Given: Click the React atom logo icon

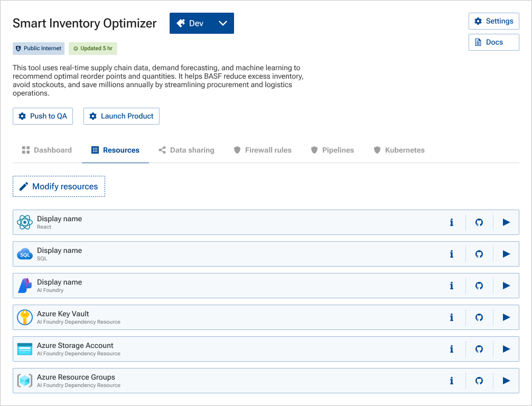Looking at the screenshot, I should click(25, 222).
